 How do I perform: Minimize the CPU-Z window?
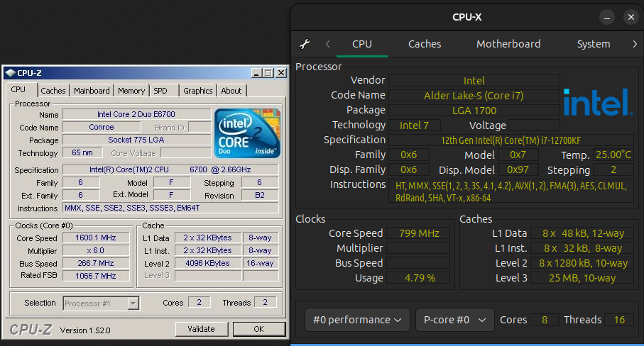point(257,73)
